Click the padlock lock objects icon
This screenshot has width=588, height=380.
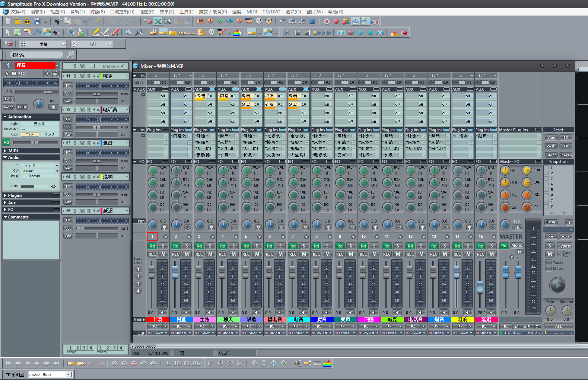coord(153,32)
